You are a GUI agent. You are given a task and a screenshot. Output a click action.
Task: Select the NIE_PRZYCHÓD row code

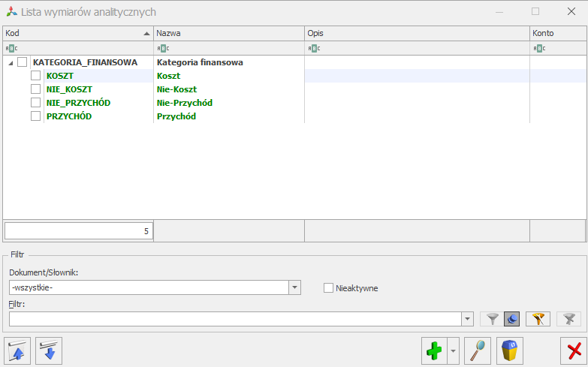point(78,103)
